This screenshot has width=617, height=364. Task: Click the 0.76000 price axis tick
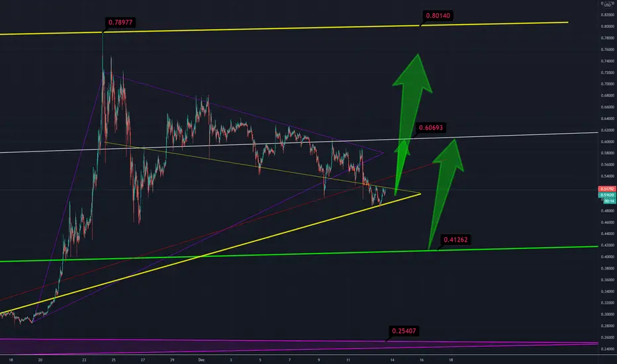pos(608,50)
